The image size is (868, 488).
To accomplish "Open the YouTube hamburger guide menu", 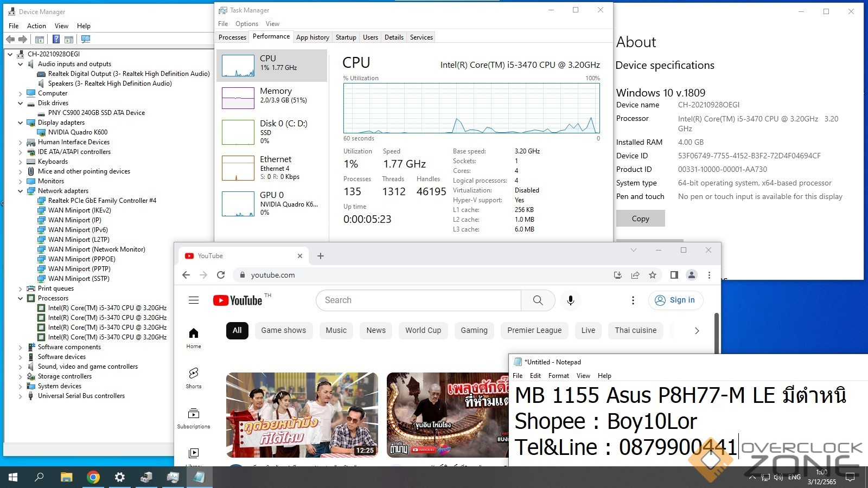I will coord(194,300).
